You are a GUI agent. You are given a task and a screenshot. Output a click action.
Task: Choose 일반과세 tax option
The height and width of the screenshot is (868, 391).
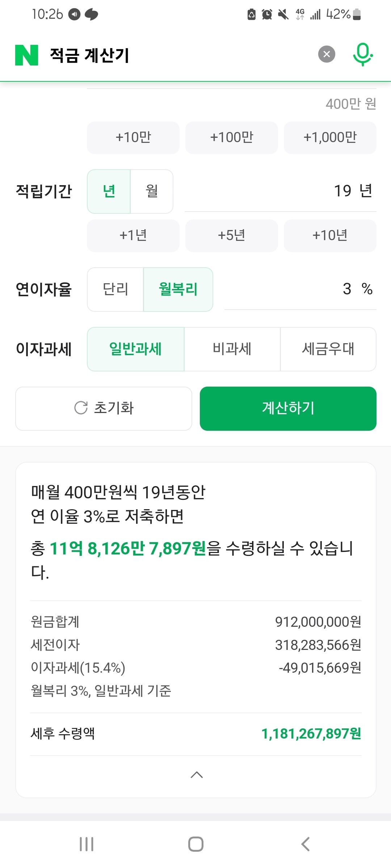(x=135, y=349)
